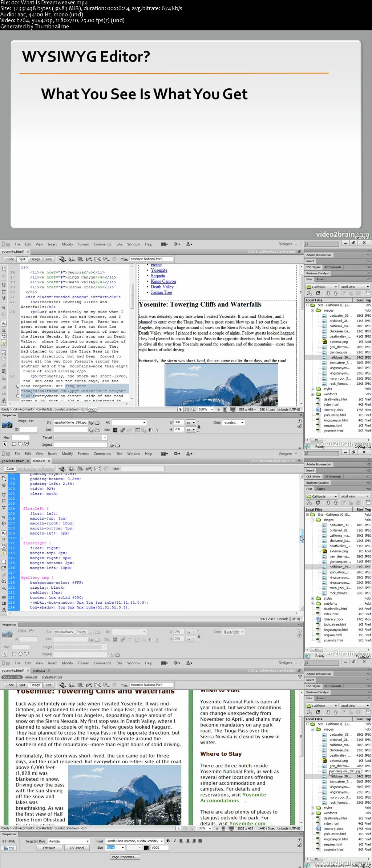Open Site icon menu in Split view menu bar
The height and width of the screenshot is (868, 372).
[189, 244]
